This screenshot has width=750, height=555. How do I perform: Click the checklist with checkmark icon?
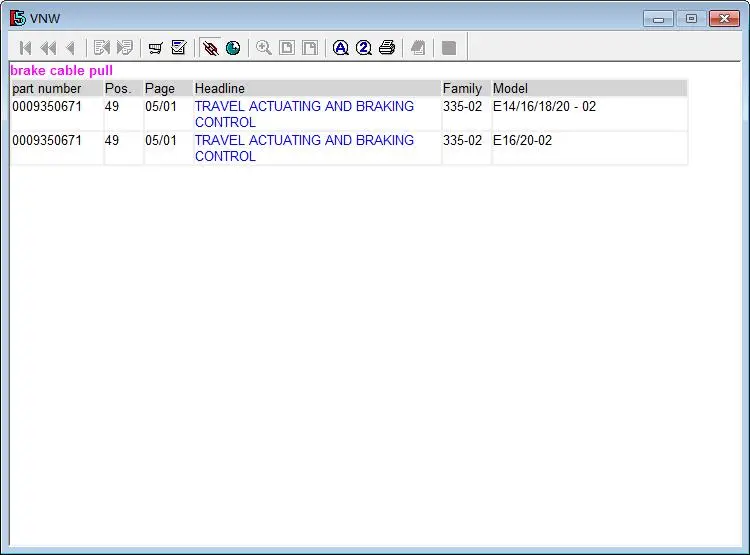click(179, 48)
